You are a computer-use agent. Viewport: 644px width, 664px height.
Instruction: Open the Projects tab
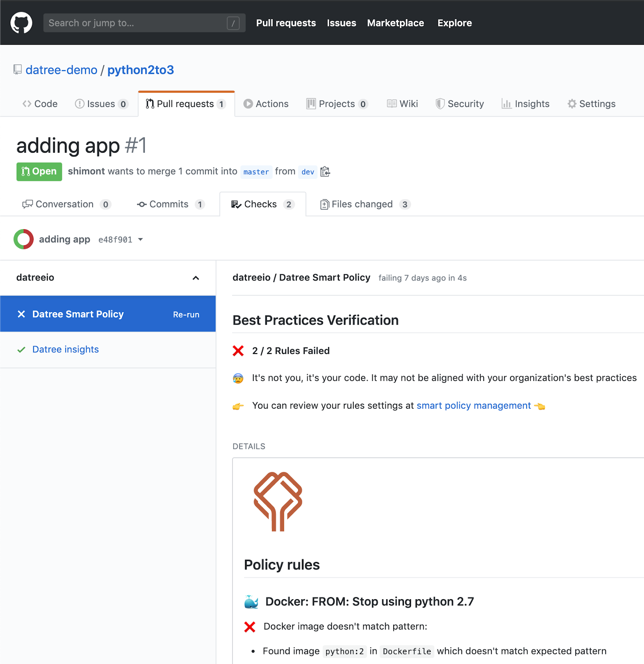337,104
